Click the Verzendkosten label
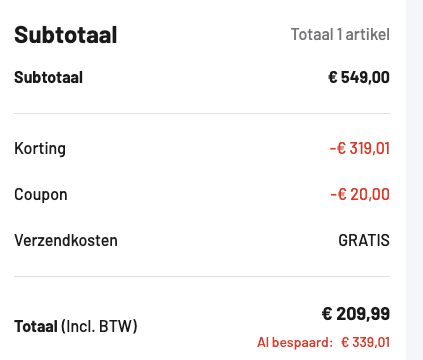The width and height of the screenshot is (423, 360). [x=66, y=240]
